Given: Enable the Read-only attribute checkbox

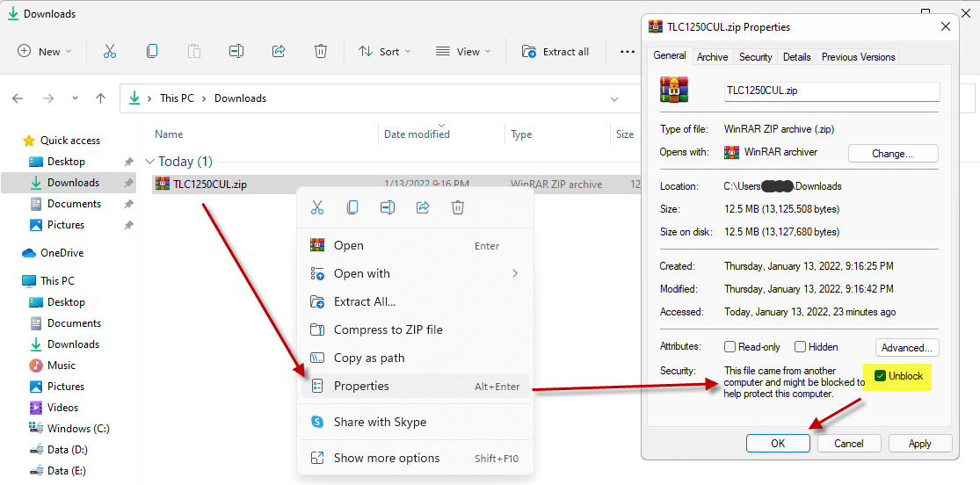Looking at the screenshot, I should coord(730,347).
